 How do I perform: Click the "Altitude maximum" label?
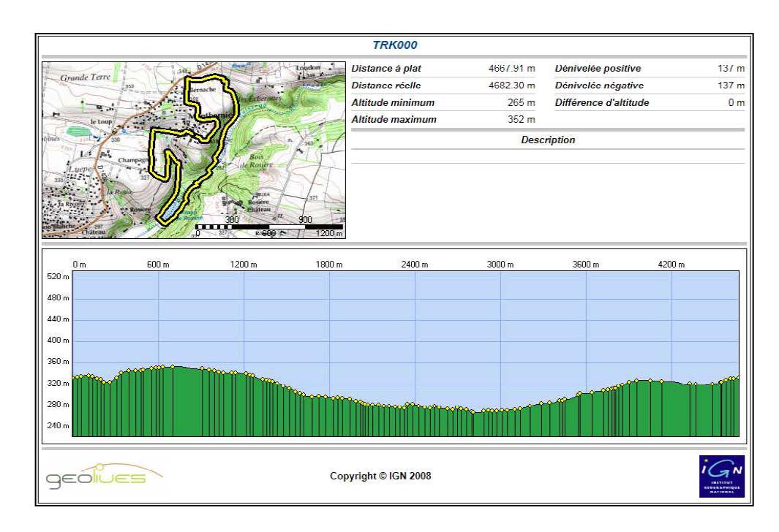[x=394, y=120]
